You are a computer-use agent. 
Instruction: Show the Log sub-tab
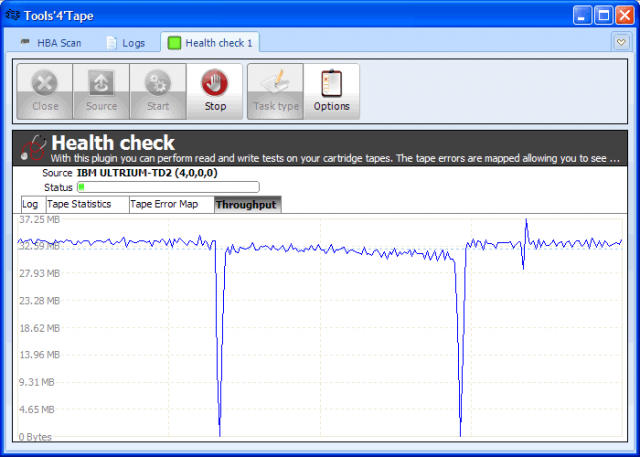(30, 204)
